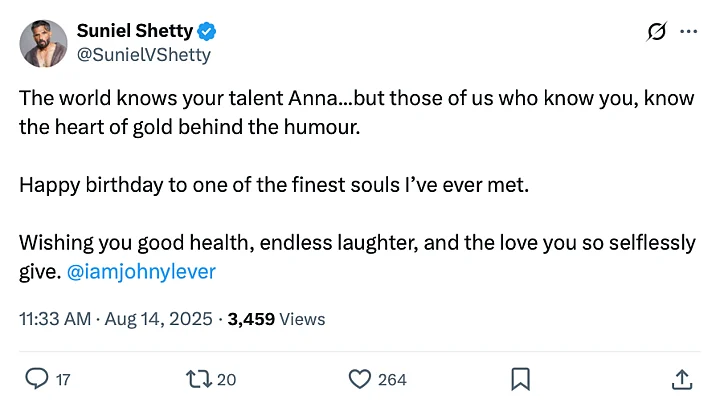View the 3,459 Views analytics
This screenshot has width=720, height=403.
coord(277,319)
